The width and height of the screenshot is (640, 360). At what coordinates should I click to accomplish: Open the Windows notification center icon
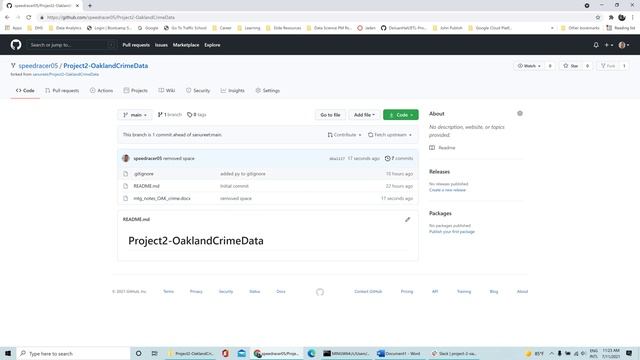(x=629, y=353)
